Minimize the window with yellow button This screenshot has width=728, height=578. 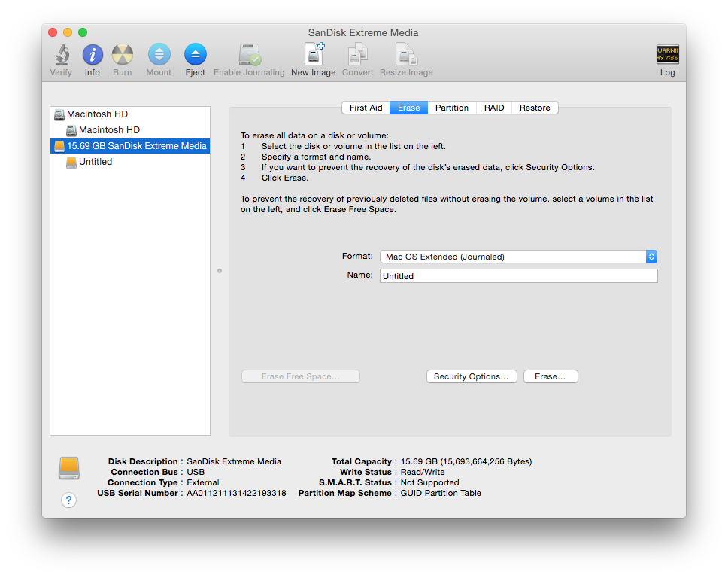pyautogui.click(x=68, y=32)
